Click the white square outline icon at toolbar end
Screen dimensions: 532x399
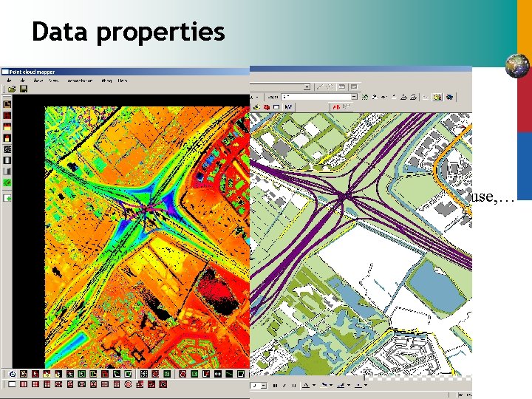(x=241, y=374)
